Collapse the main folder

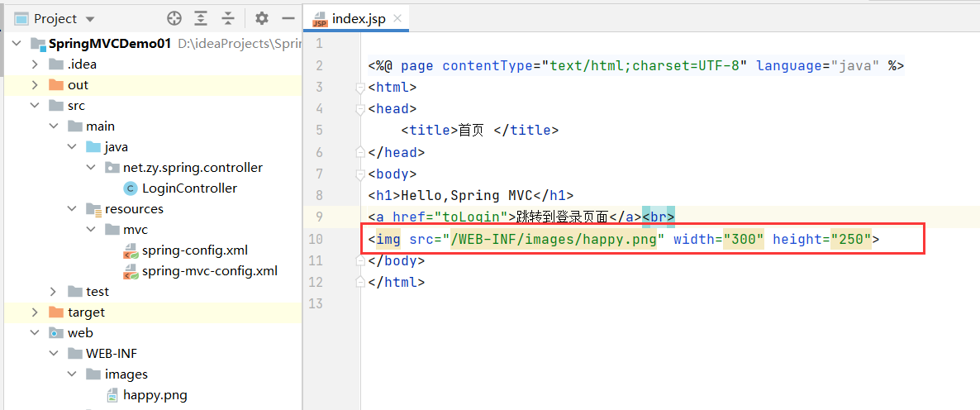(x=54, y=126)
